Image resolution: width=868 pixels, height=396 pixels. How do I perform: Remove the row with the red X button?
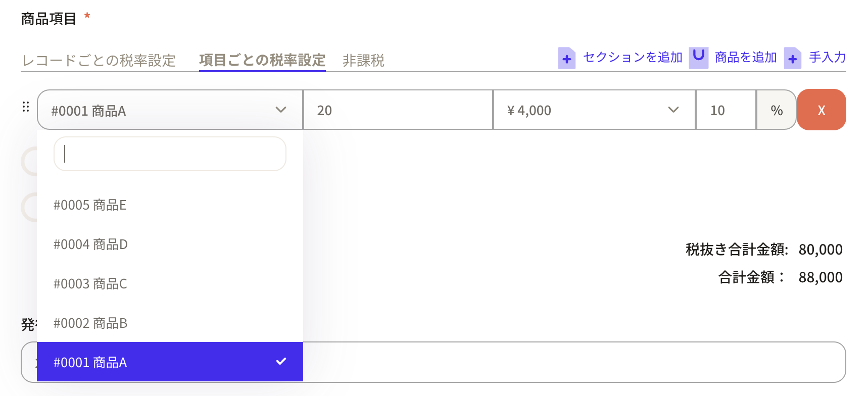(821, 110)
